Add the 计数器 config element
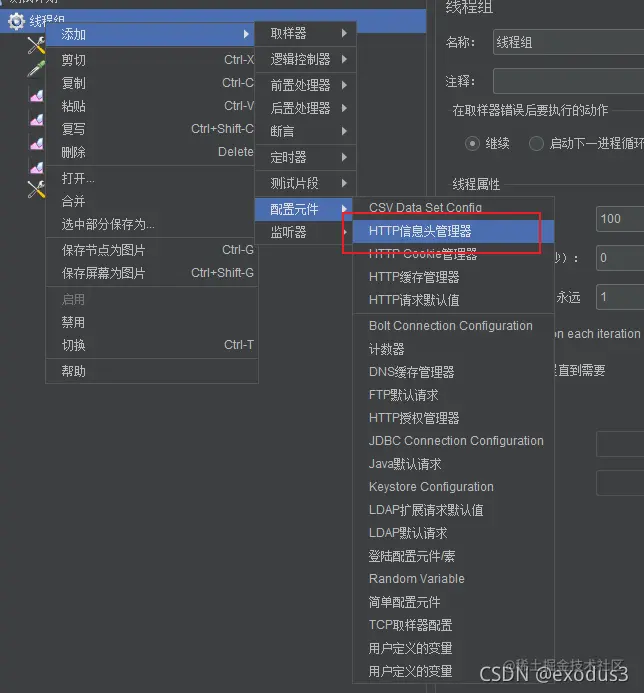 453,349
